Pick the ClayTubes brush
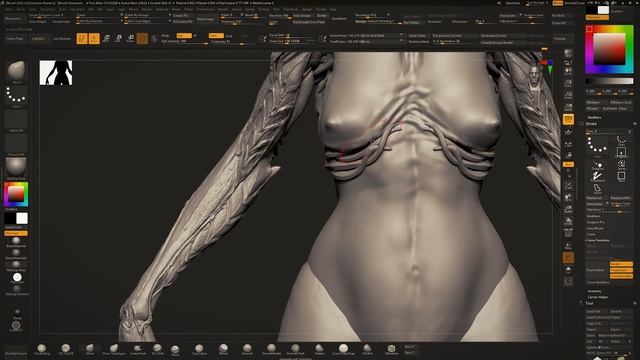 coord(199,349)
